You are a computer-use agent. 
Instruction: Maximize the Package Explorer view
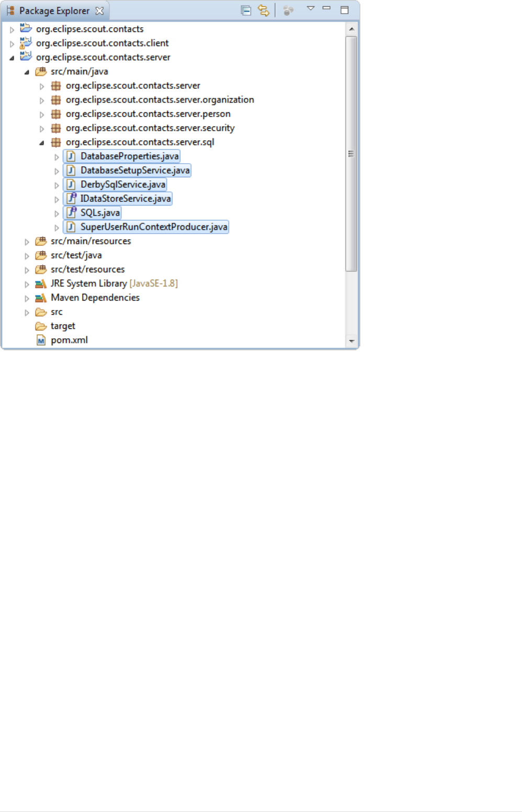pos(344,10)
